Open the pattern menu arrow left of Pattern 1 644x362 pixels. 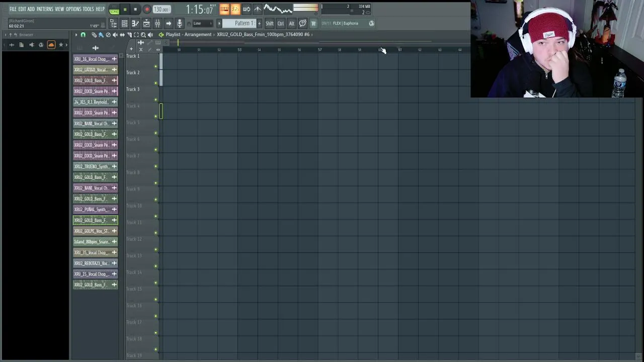click(219, 23)
